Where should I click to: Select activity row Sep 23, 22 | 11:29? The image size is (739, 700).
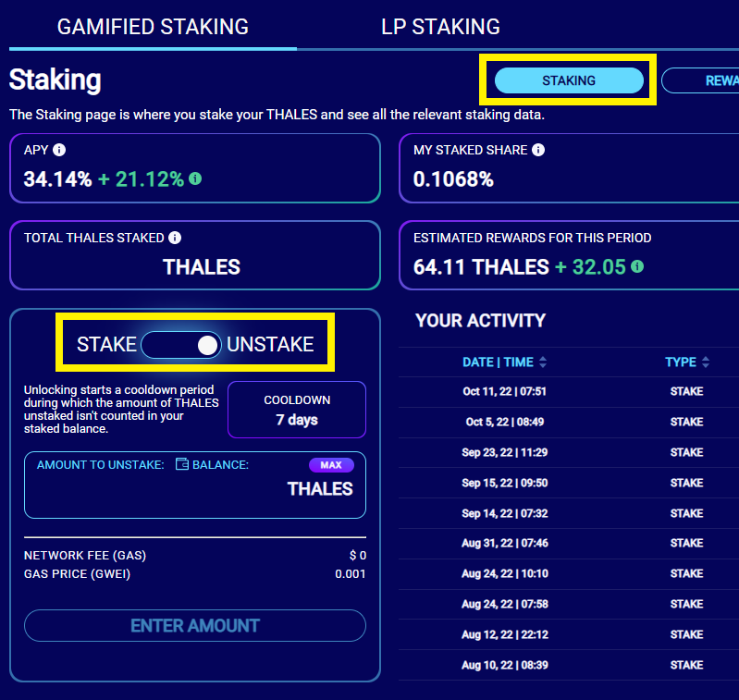[569, 453]
